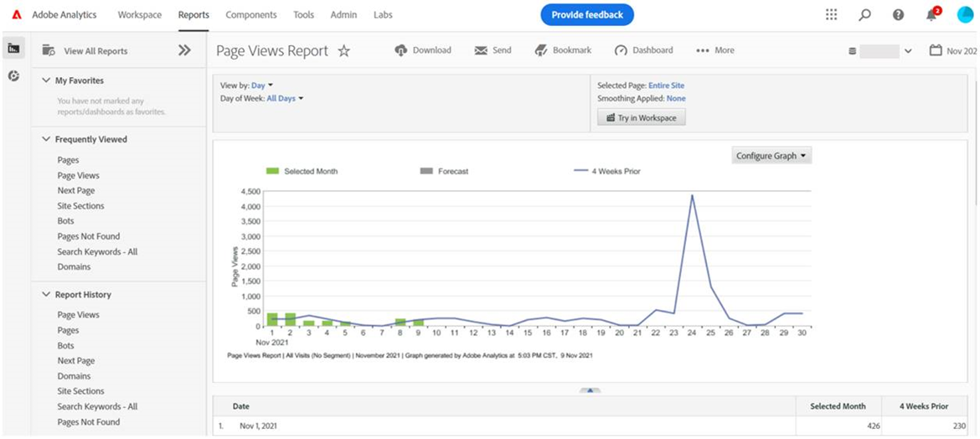Viewport: 980px width, 439px height.
Task: Open the apps grid switcher icon
Action: (x=831, y=15)
